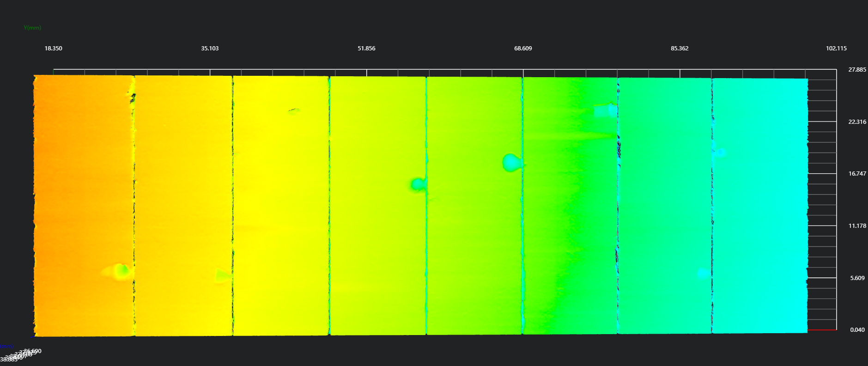Click the 0.040 vertical axis value
This screenshot has height=366, width=868.
point(857,330)
